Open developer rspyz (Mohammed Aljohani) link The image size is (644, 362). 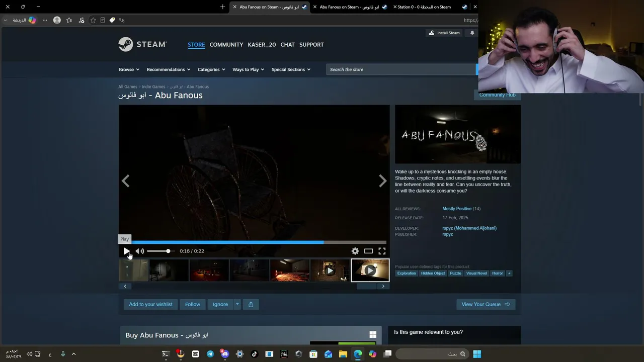pos(469,228)
